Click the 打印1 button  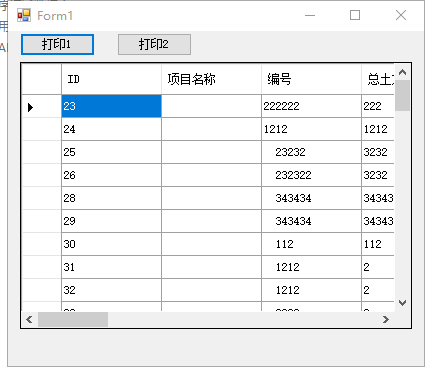57,44
